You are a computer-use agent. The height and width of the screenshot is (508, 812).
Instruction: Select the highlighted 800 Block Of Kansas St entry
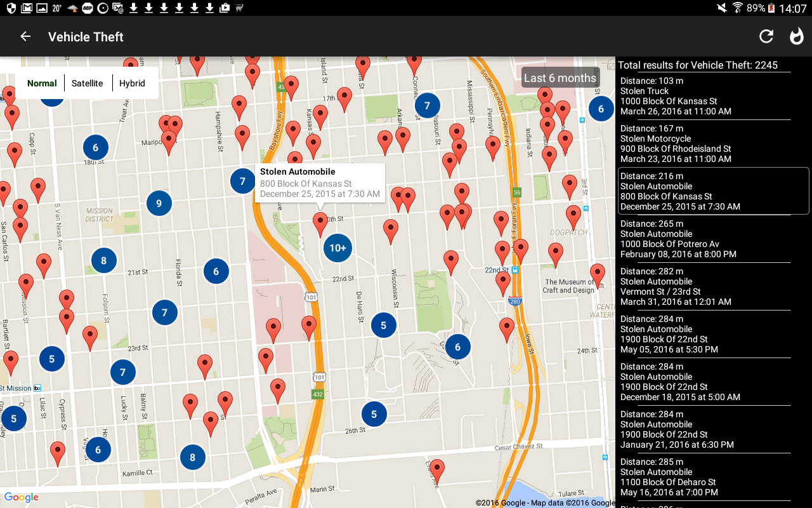tap(713, 191)
